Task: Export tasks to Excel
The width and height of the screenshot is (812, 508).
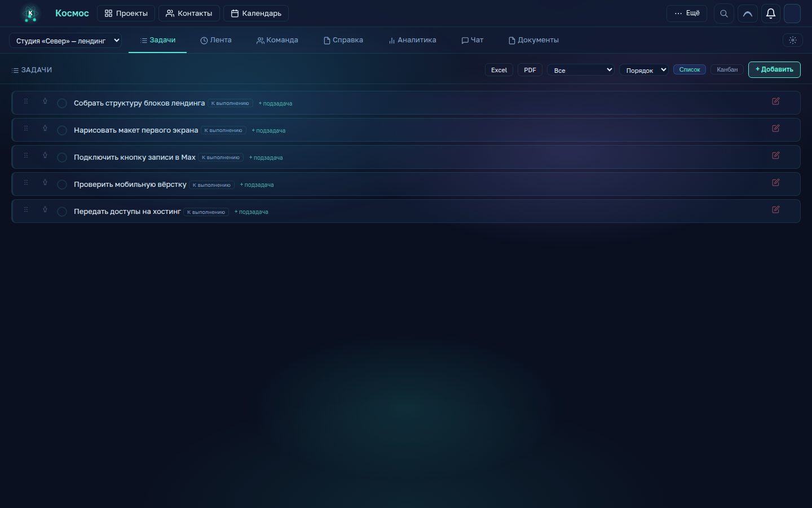Action: (x=499, y=70)
